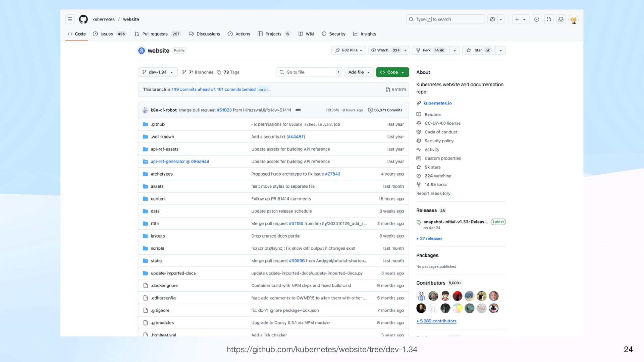Image resolution: width=644 pixels, height=362 pixels.
Task: Switch to the Code tab
Action: 77,34
